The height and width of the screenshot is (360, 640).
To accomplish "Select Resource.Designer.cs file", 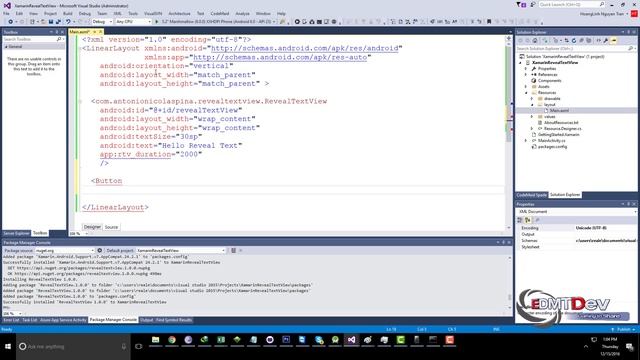I will click(562, 129).
